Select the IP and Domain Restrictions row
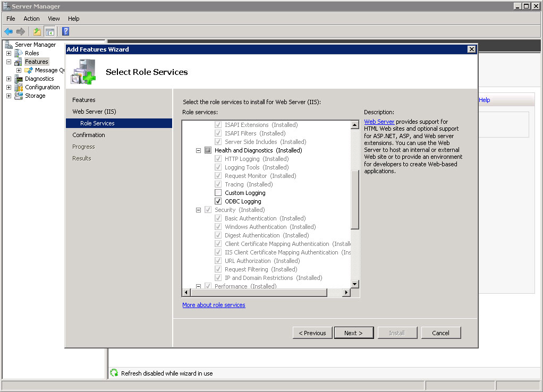The image size is (543, 392). coord(273,278)
